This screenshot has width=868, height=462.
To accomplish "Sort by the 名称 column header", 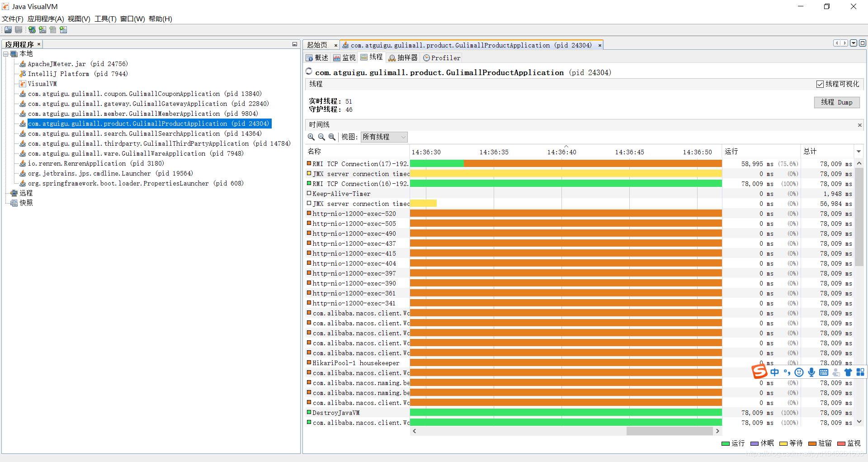I will pyautogui.click(x=357, y=151).
